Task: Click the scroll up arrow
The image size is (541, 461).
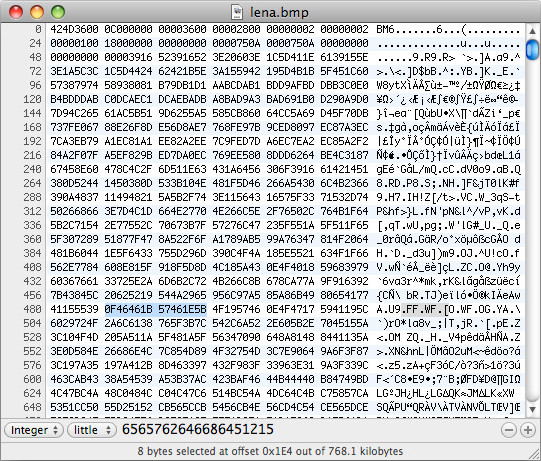Action: tap(532, 31)
